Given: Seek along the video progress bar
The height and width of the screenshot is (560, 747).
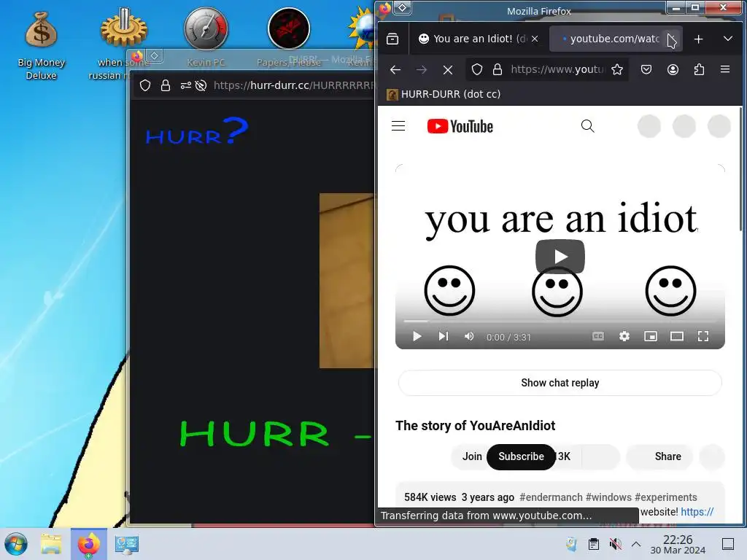Looking at the screenshot, I should point(560,321).
